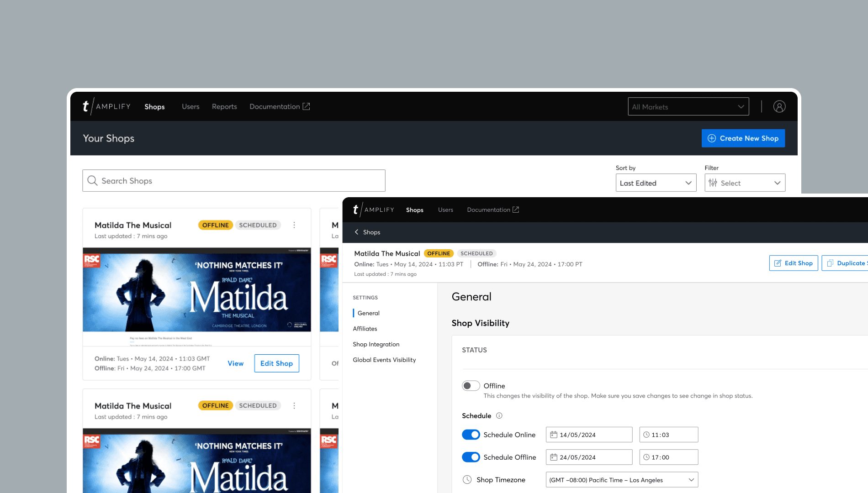Click the Duplicate button in shop header

[x=845, y=263]
